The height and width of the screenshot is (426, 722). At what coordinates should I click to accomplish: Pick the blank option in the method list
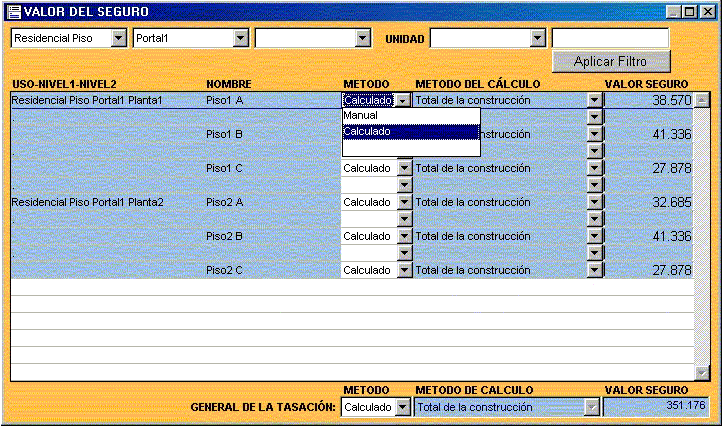[x=411, y=148]
